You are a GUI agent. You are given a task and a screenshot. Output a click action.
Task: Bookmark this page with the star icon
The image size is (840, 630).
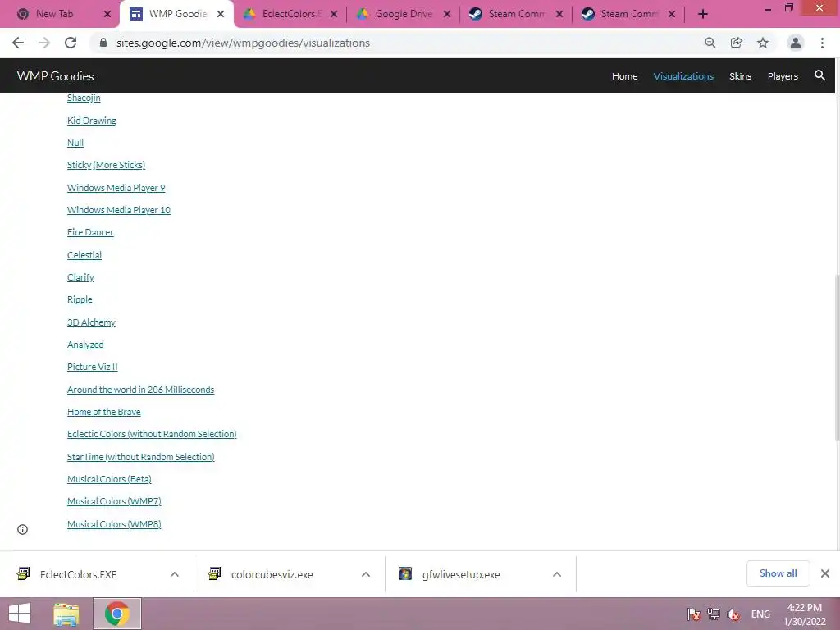pos(762,43)
